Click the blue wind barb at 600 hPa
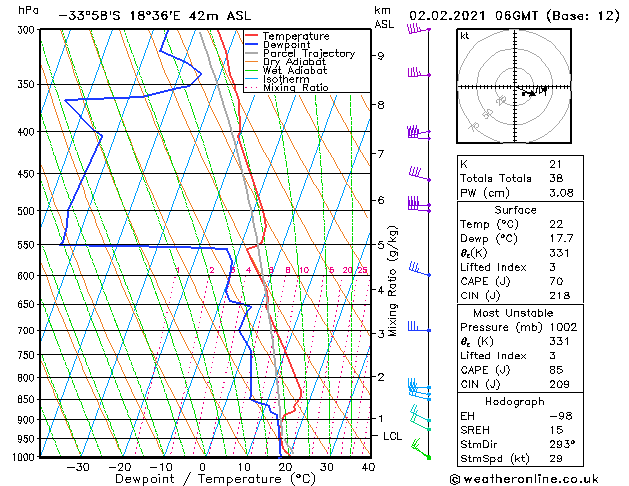 click(x=420, y=269)
